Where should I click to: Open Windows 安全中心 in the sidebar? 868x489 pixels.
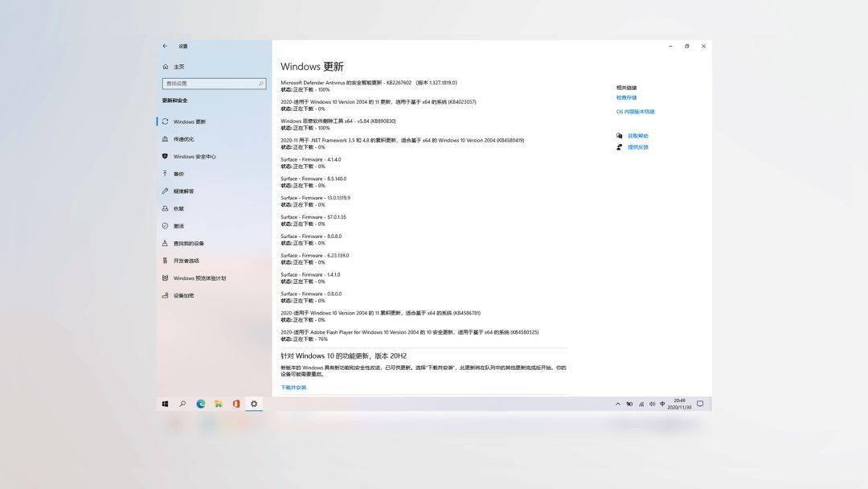tap(194, 157)
